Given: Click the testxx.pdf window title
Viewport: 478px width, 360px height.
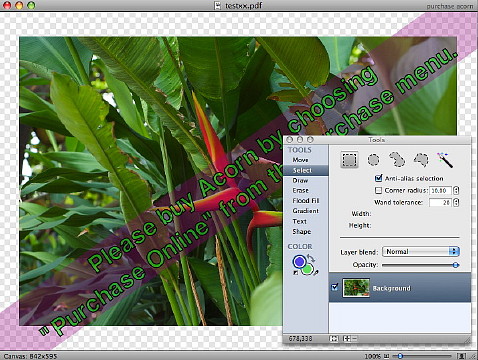Looking at the screenshot, I should (244, 6).
